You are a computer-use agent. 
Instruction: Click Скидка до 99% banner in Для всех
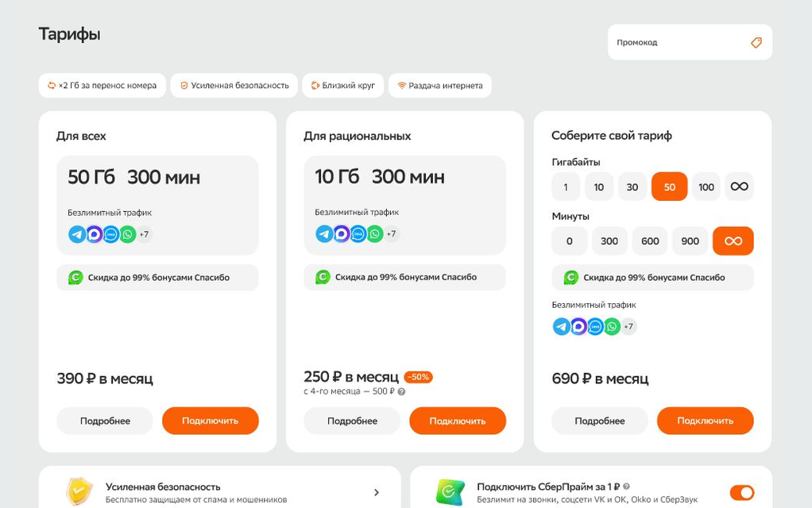tap(157, 277)
